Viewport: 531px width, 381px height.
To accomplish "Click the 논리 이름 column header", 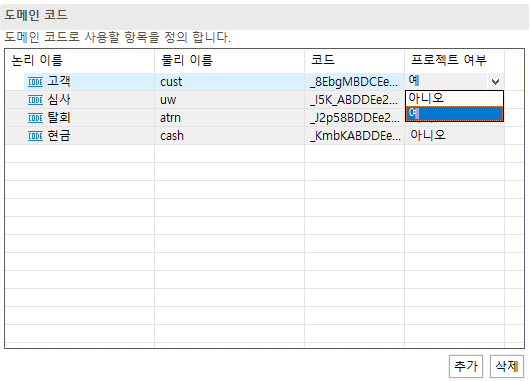I will coord(80,60).
